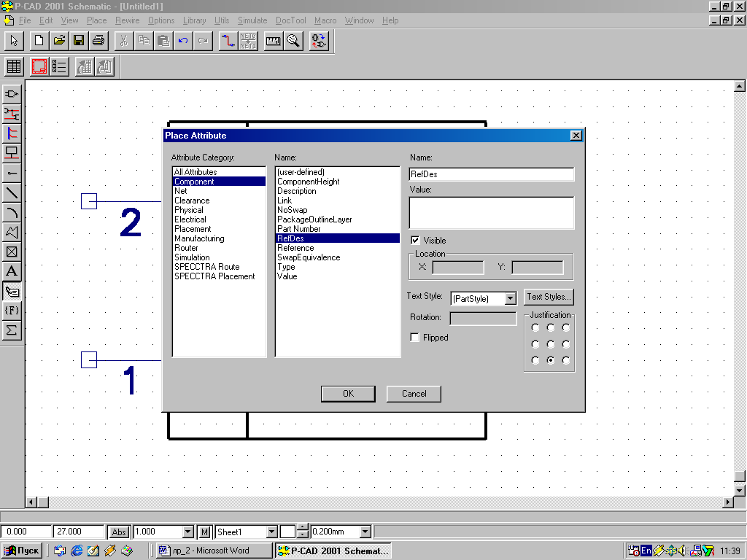
Task: Copy selection with the toolbar copy icon
Action: coord(144,41)
